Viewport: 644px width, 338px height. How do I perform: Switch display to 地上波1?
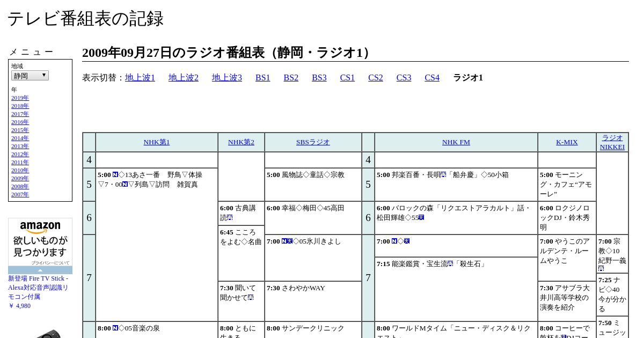coord(140,78)
